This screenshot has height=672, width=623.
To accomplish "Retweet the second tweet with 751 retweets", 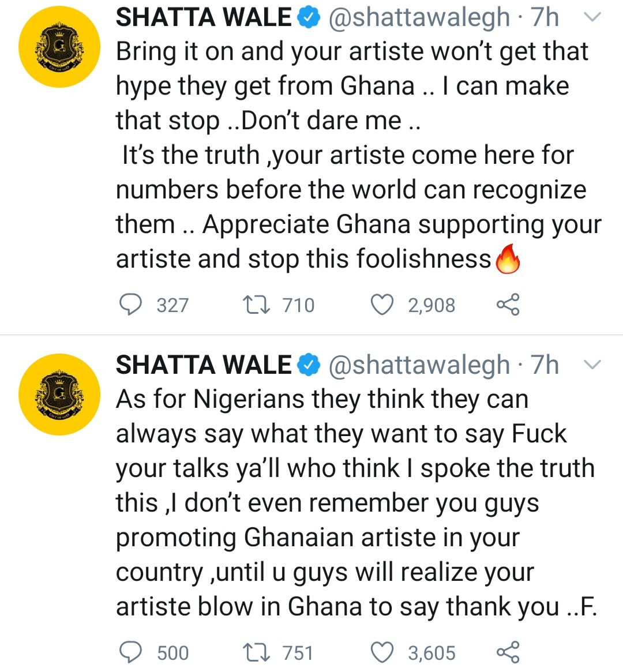I will tap(256, 653).
